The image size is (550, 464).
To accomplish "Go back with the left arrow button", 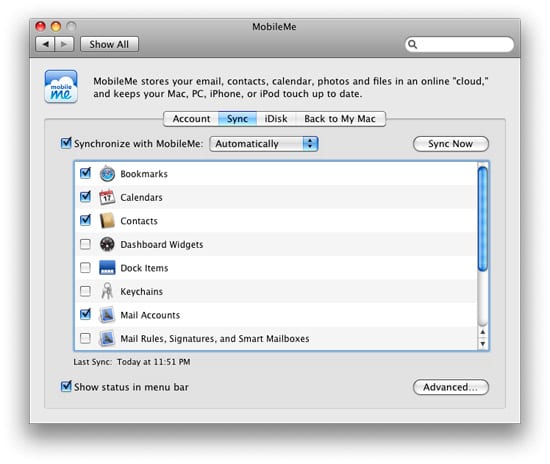I will coord(45,44).
